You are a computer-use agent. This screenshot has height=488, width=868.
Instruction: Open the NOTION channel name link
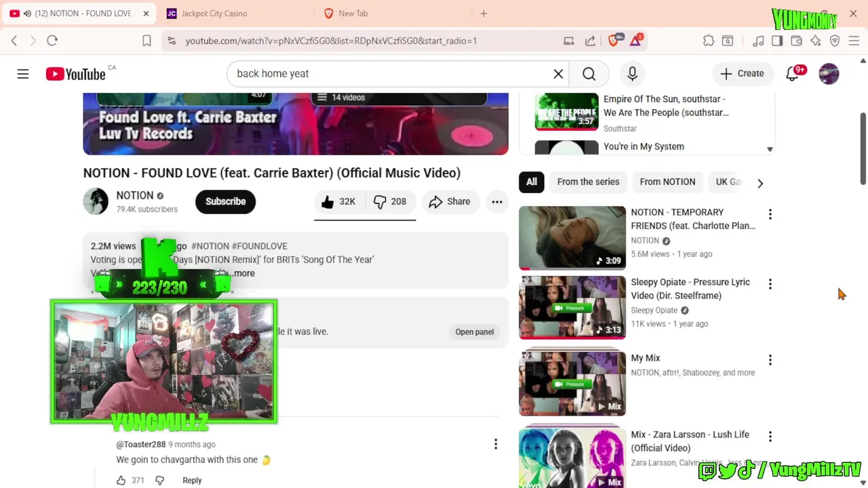(134, 195)
